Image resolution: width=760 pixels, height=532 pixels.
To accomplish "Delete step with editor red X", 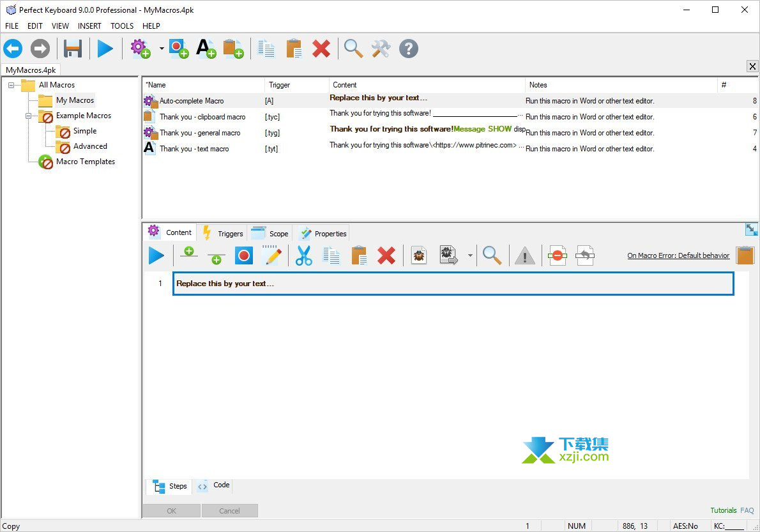I will pyautogui.click(x=386, y=255).
